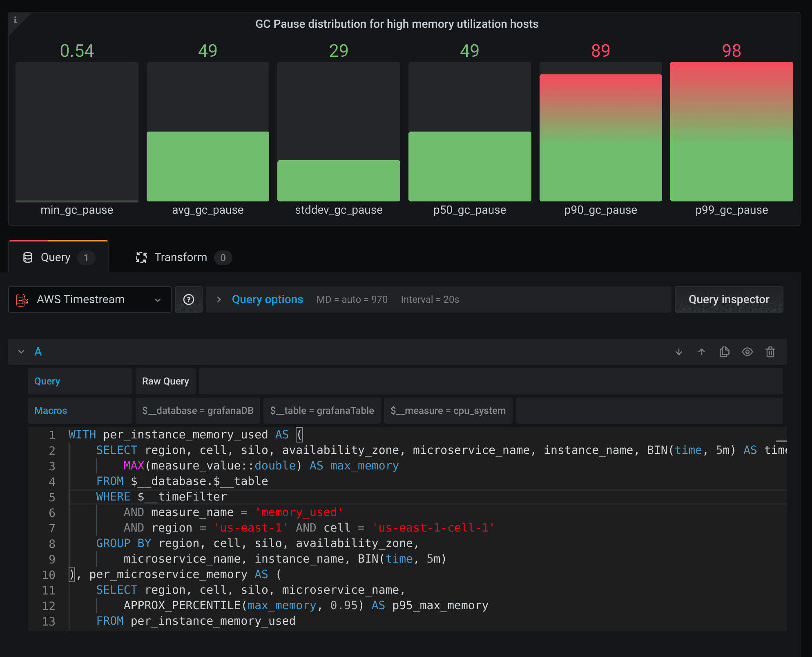Screen dimensions: 812x657
Task: Toggle visibility of query A
Action: coord(747,352)
